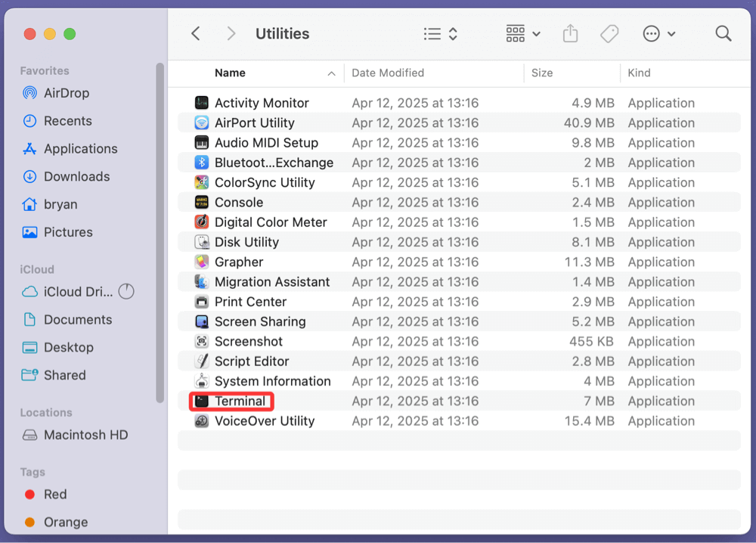Launch Terminal by clicking its icon
Screen dimensions: 756x543
[x=201, y=401]
